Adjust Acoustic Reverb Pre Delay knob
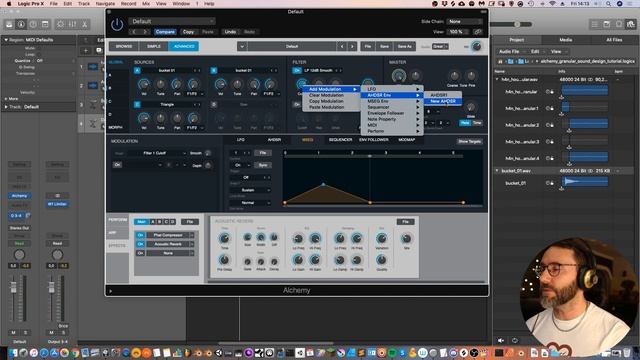Screen dimensions: 640x360 pyautogui.click(x=224, y=260)
